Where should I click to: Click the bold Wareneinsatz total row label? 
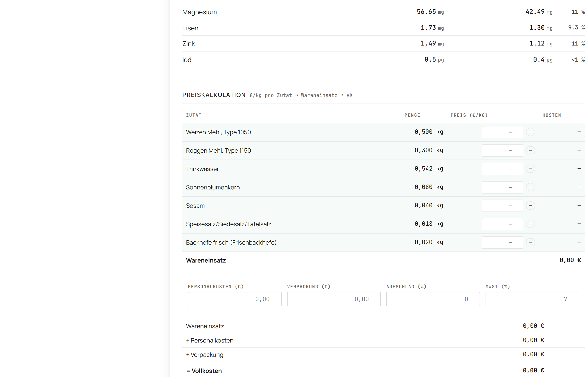[x=206, y=260]
